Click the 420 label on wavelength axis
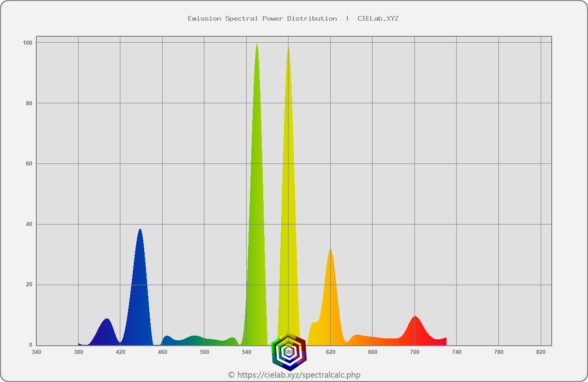This screenshot has width=588, height=382. (x=120, y=352)
